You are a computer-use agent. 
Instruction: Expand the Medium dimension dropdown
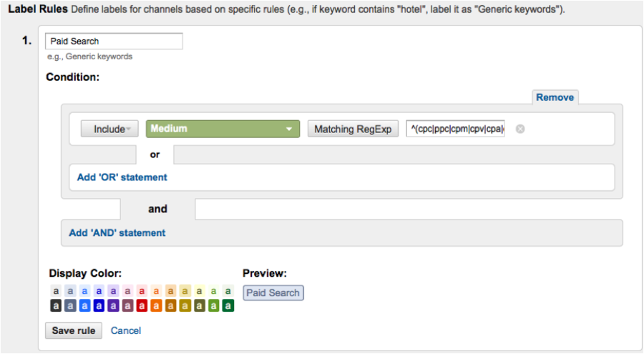tap(223, 129)
